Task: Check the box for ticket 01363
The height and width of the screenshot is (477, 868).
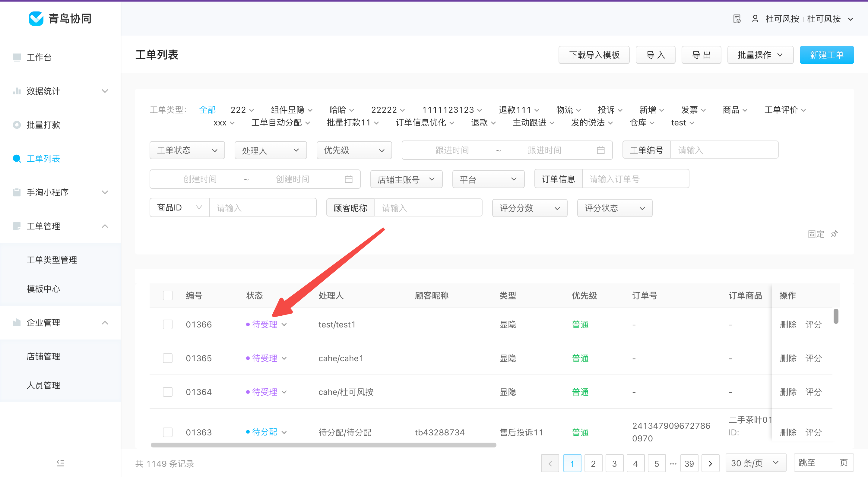Action: tap(168, 432)
